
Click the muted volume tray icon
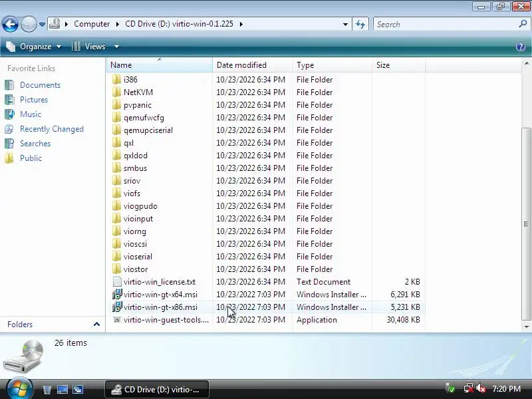click(480, 388)
